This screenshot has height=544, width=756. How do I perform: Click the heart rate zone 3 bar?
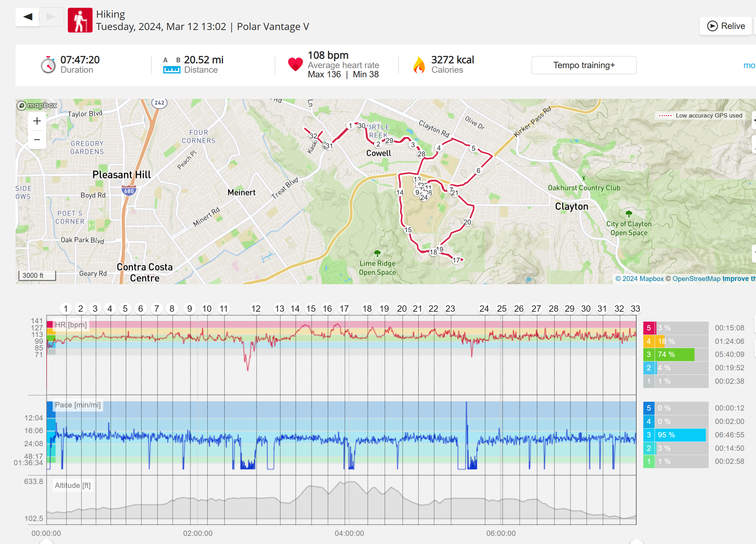[x=675, y=354]
